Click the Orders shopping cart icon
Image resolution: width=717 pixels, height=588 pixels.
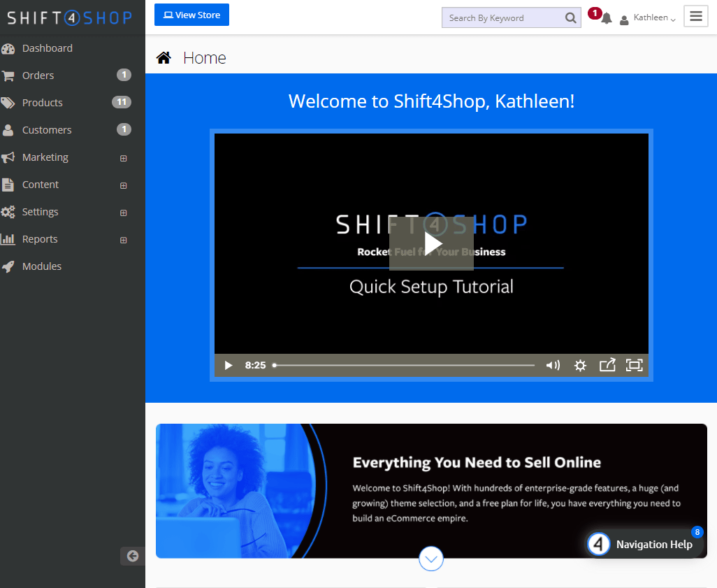point(8,76)
